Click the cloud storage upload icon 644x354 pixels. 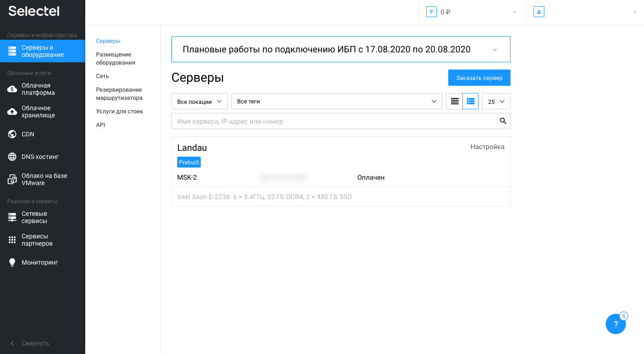(12, 112)
